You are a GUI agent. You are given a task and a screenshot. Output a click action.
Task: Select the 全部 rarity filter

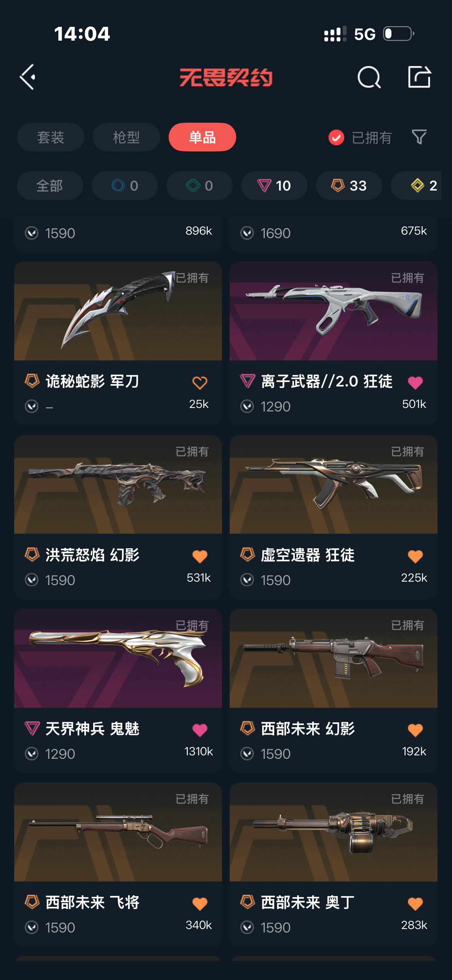(50, 186)
